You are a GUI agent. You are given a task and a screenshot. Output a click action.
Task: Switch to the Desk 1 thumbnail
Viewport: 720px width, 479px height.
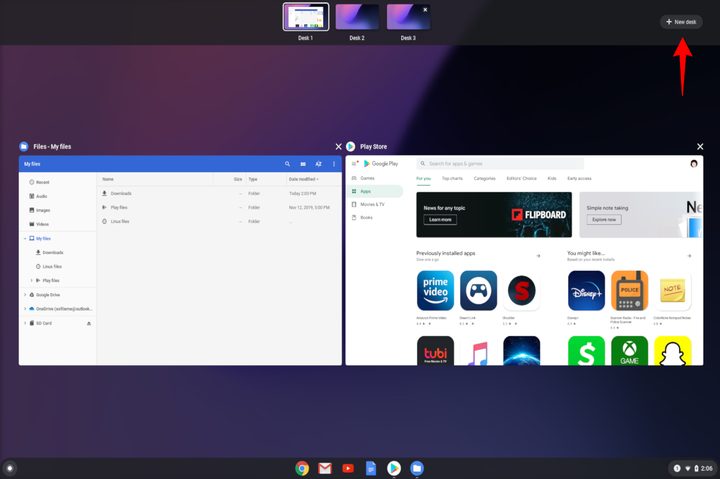click(306, 17)
